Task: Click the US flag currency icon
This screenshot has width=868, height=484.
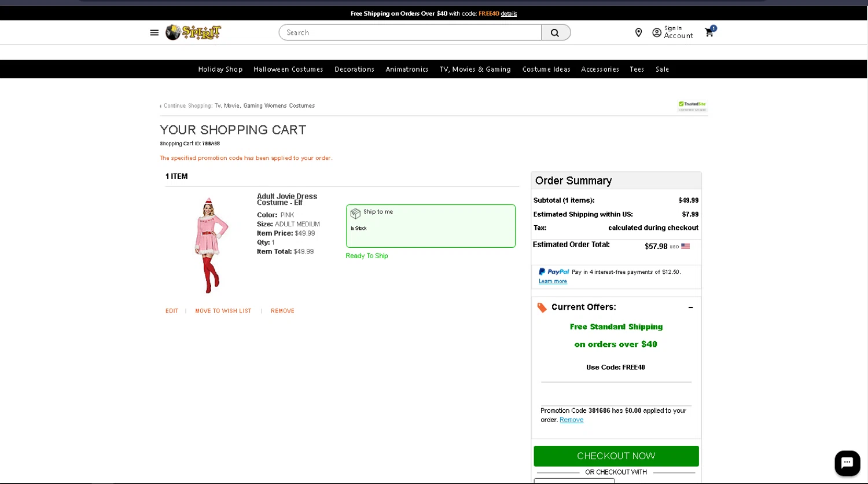Action: [686, 246]
